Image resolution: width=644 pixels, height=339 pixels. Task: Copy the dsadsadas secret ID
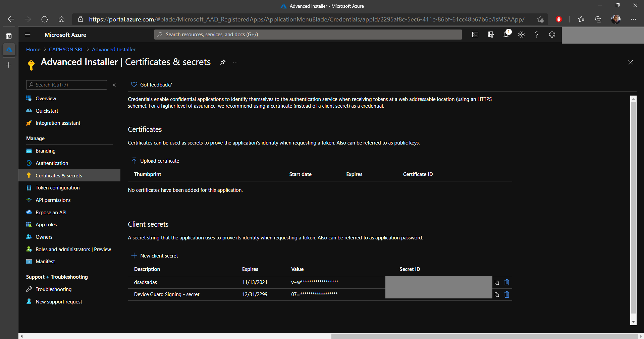tap(497, 282)
